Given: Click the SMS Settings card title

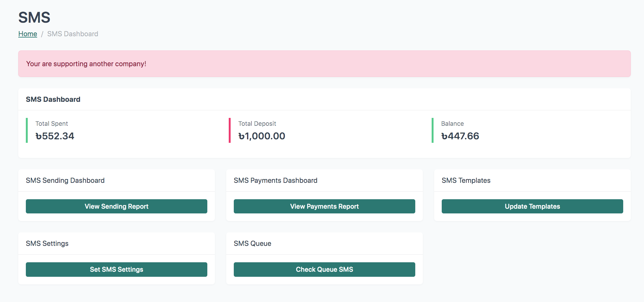Looking at the screenshot, I should [47, 243].
